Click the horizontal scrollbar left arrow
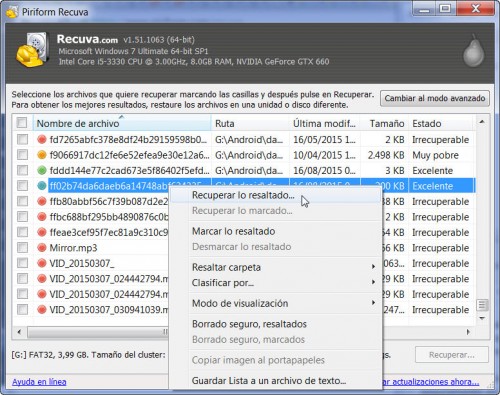The height and width of the screenshot is (395, 500). (x=19, y=332)
